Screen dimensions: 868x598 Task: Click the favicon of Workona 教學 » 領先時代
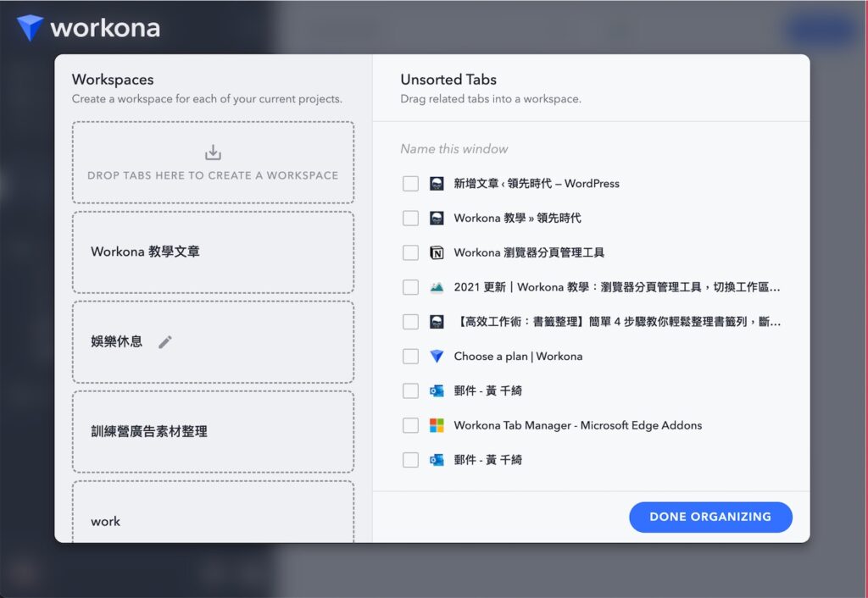click(437, 218)
